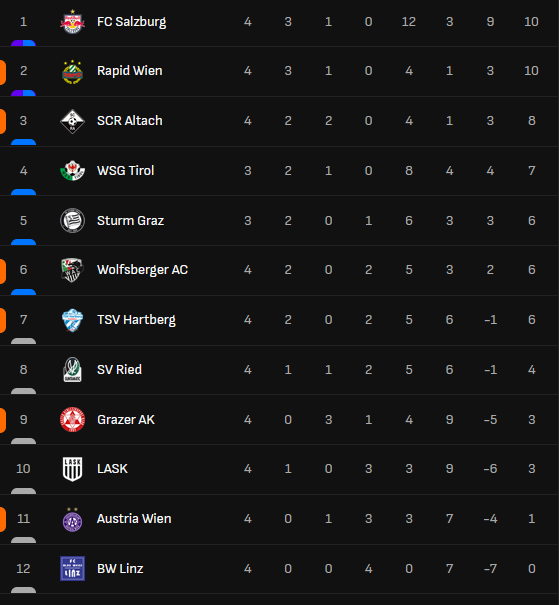Click the Wolfsberger AC wolf logo
Screen dimensions: 559x605
(x=73, y=270)
